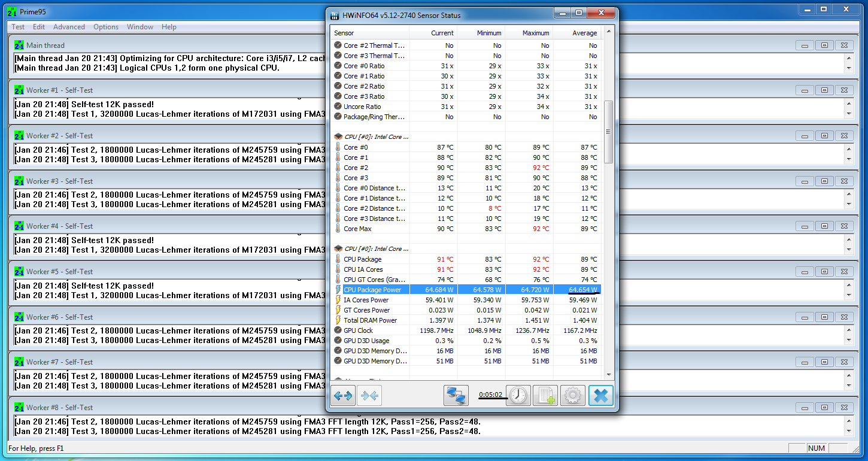This screenshot has width=868, height=461.
Task: Click the Maximum column header
Action: (529, 33)
